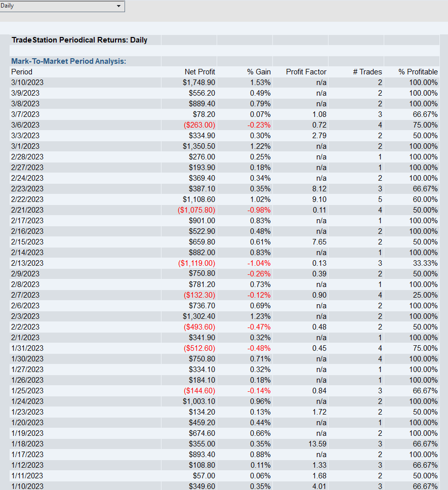Image resolution: width=448 pixels, height=490 pixels.
Task: Click the # Trades column header
Action: coord(367,72)
